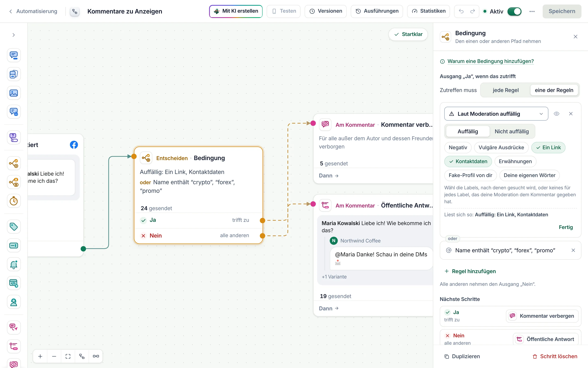The width and height of the screenshot is (588, 368).
Task: Uncheck the Kontaktdaten label chip
Action: click(468, 161)
